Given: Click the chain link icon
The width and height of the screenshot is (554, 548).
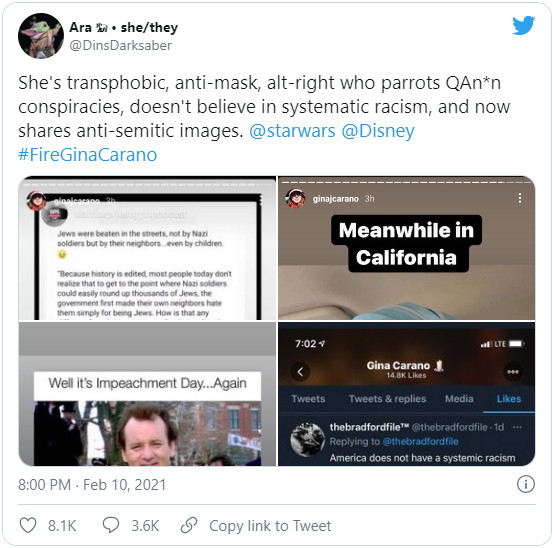Looking at the screenshot, I should coord(189,525).
